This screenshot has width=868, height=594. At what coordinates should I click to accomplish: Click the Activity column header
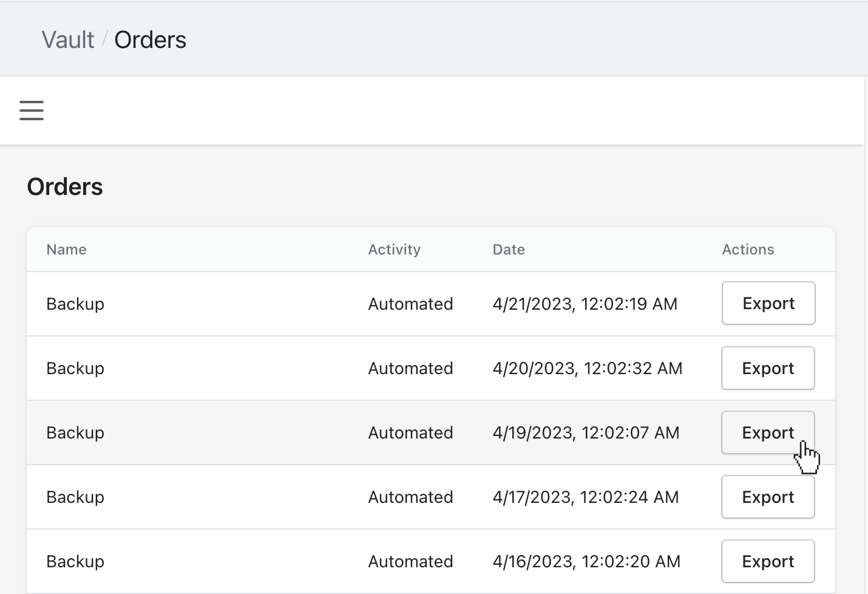click(394, 250)
